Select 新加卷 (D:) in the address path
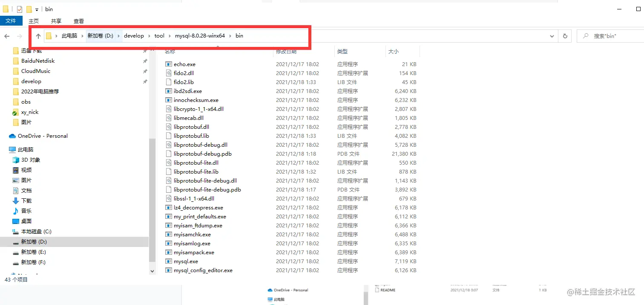This screenshot has width=644, height=305. tap(100, 36)
